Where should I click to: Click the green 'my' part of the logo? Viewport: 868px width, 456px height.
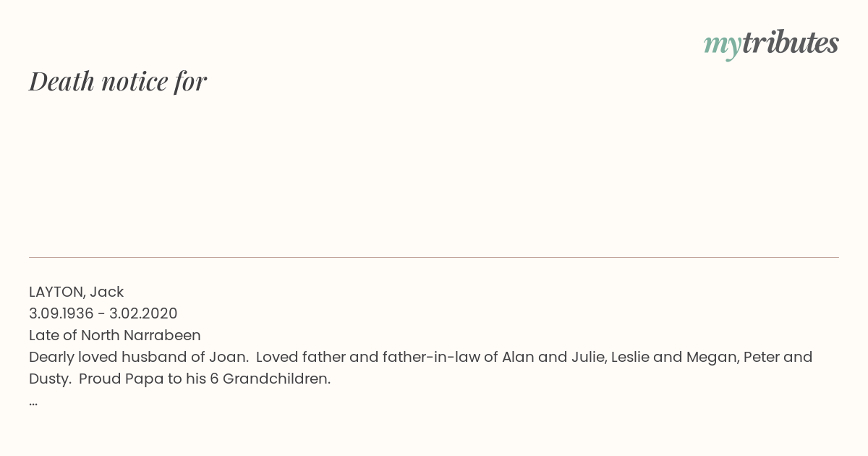(x=722, y=45)
